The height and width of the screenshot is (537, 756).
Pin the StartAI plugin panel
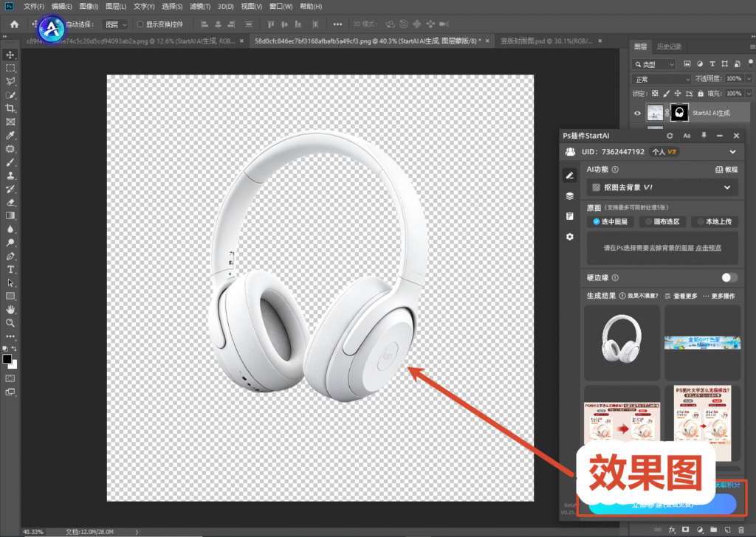(704, 136)
